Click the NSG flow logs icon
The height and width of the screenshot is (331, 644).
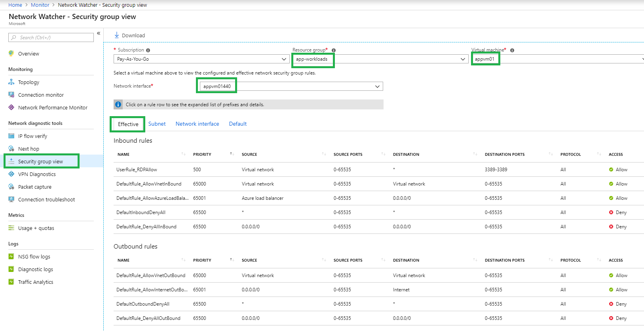(x=11, y=256)
